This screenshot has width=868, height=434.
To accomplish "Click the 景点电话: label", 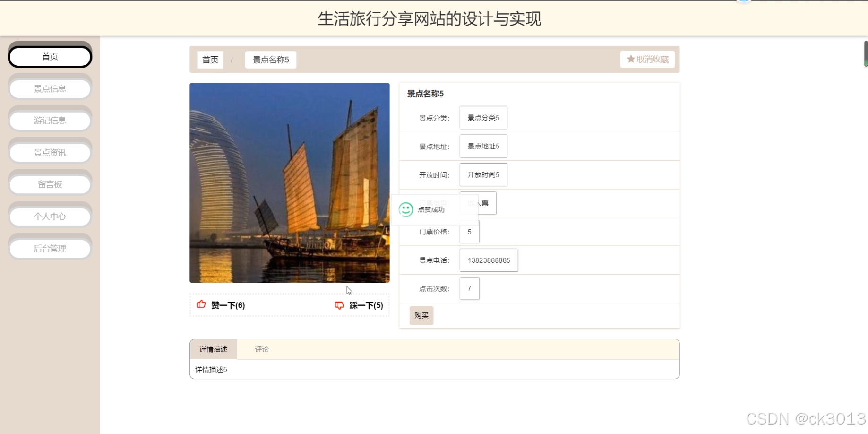I will pyautogui.click(x=434, y=260).
